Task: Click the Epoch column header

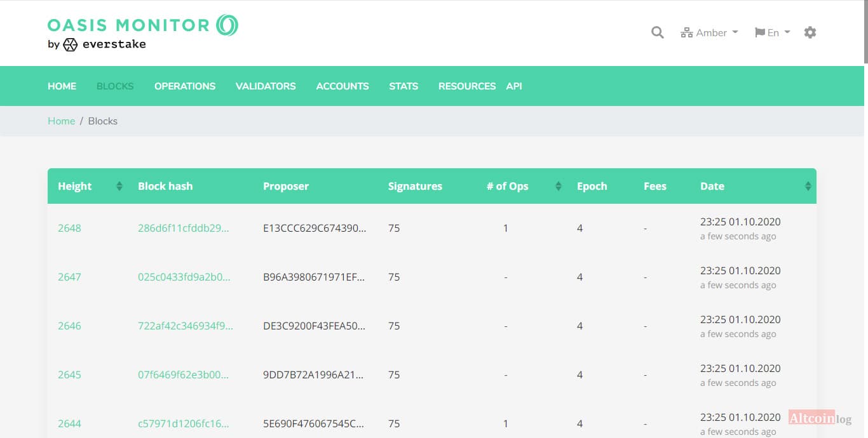Action: 592,186
